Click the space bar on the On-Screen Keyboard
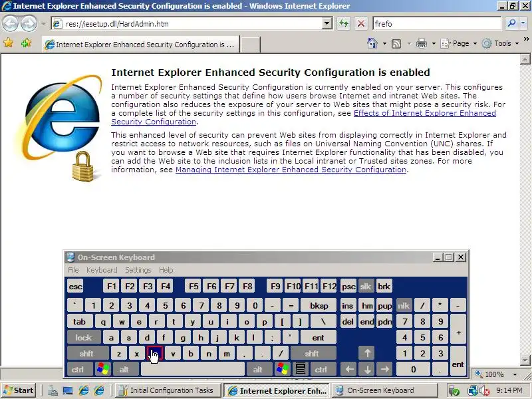 point(192,369)
